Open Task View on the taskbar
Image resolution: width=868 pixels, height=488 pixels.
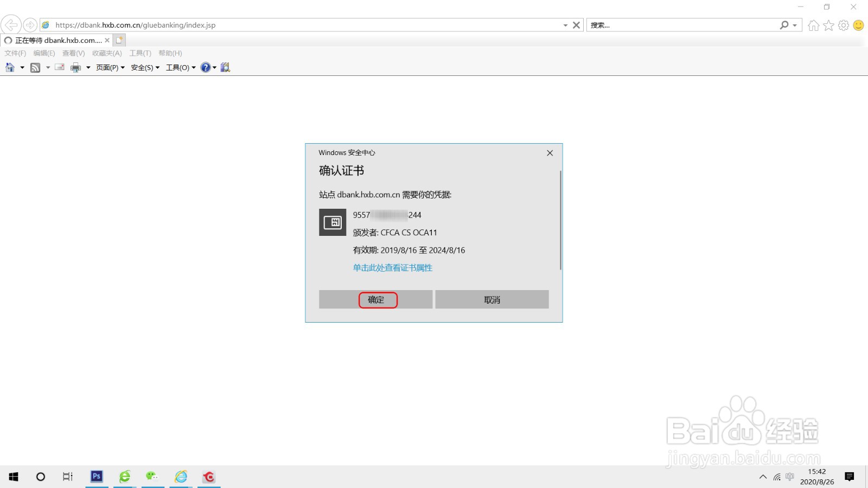pyautogui.click(x=68, y=477)
